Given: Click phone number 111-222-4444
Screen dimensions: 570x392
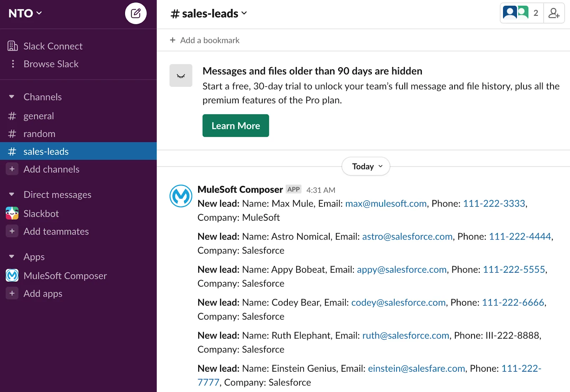Looking at the screenshot, I should (x=520, y=236).
